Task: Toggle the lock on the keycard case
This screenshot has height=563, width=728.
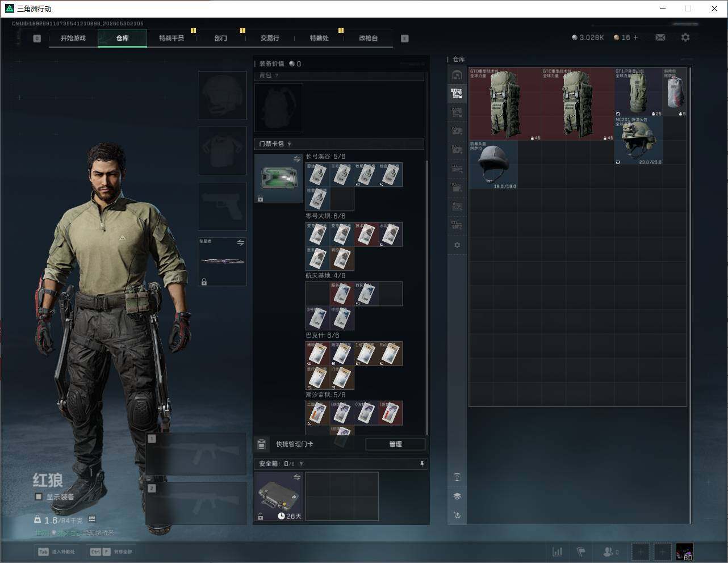Action: pyautogui.click(x=260, y=199)
